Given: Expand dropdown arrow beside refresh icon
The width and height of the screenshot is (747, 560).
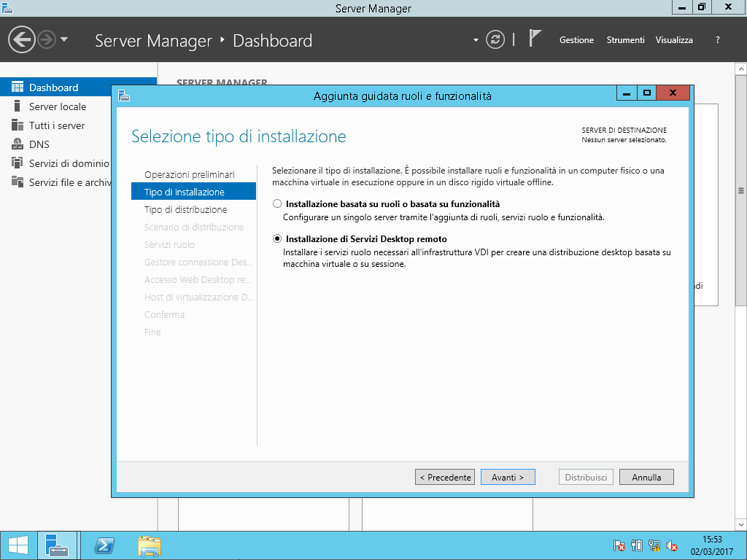Looking at the screenshot, I should 476,39.
